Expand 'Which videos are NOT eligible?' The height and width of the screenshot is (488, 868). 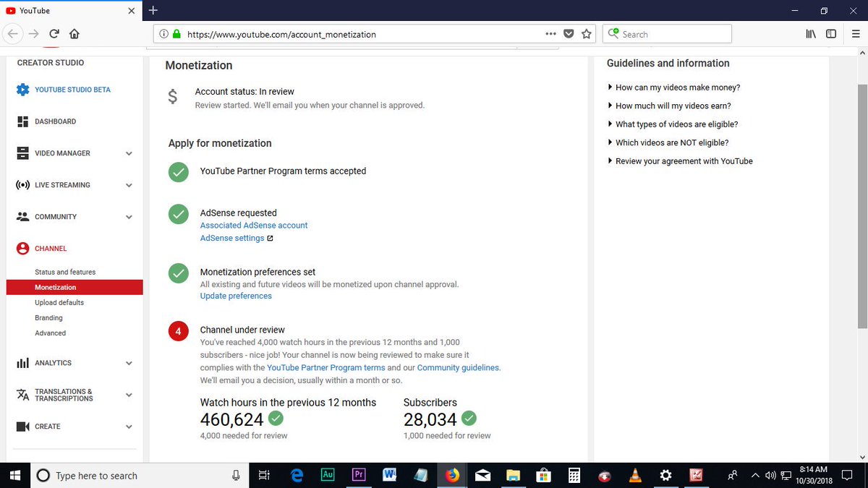point(668,142)
